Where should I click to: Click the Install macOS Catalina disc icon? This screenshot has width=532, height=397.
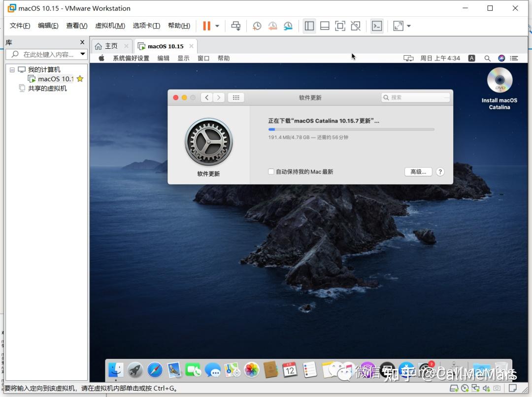(x=499, y=80)
